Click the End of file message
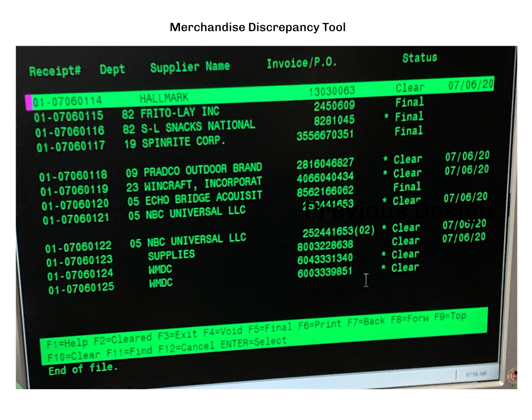 click(x=83, y=369)
